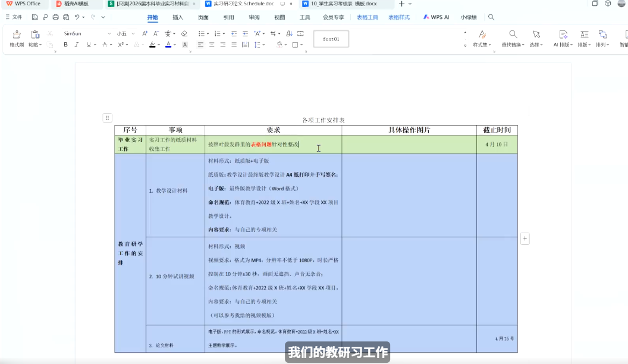628x364 pixels.
Task: Click the Find and Replace magnifier icon
Action: click(x=513, y=34)
